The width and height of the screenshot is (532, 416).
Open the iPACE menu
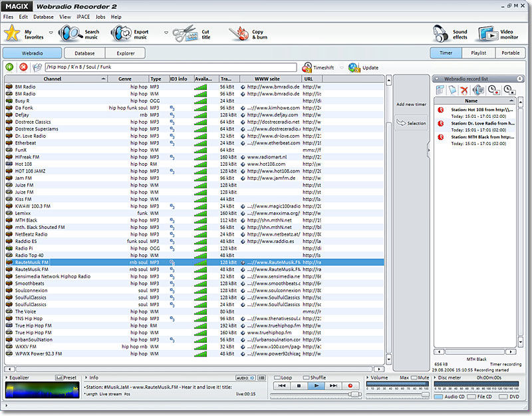(83, 17)
